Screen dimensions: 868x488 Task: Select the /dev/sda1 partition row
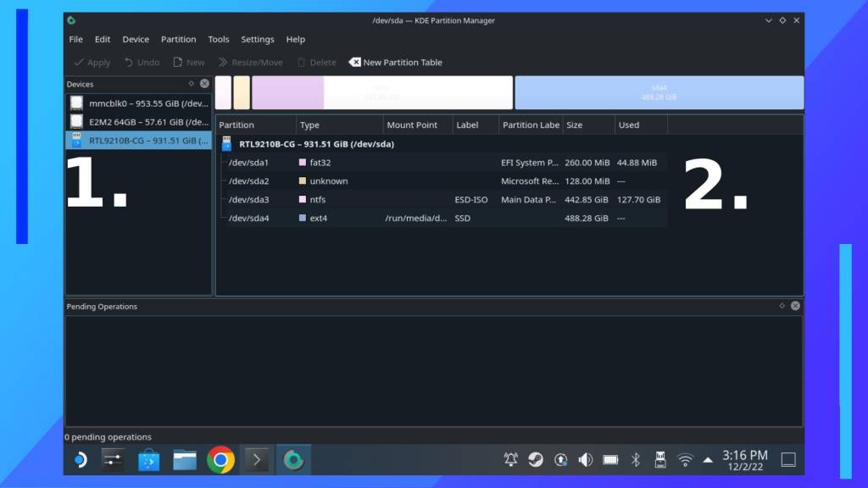point(442,163)
